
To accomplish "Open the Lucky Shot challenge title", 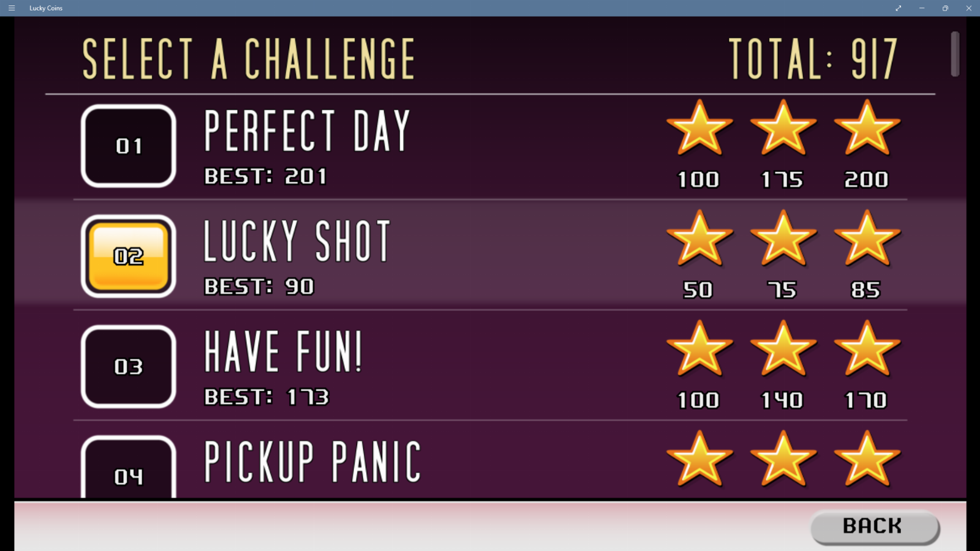I will pos(297,241).
